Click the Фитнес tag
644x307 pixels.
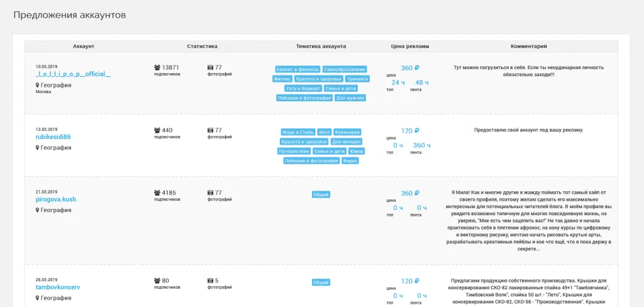tap(282, 79)
